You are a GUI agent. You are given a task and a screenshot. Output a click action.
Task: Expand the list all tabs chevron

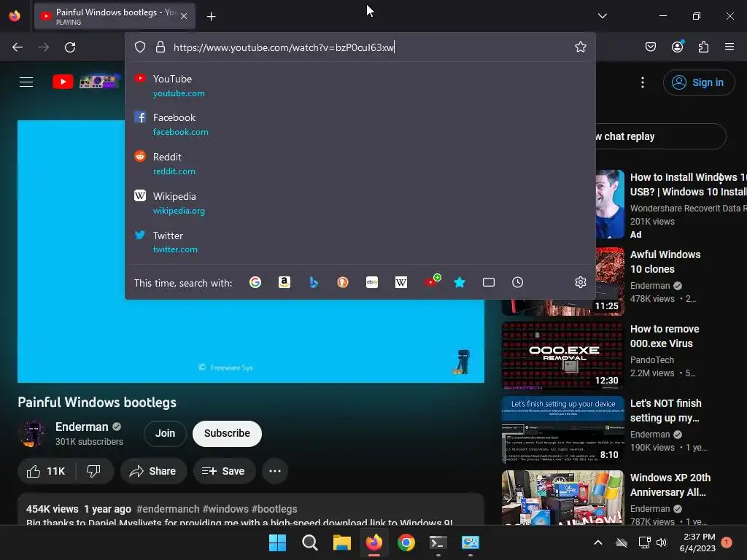pos(603,16)
